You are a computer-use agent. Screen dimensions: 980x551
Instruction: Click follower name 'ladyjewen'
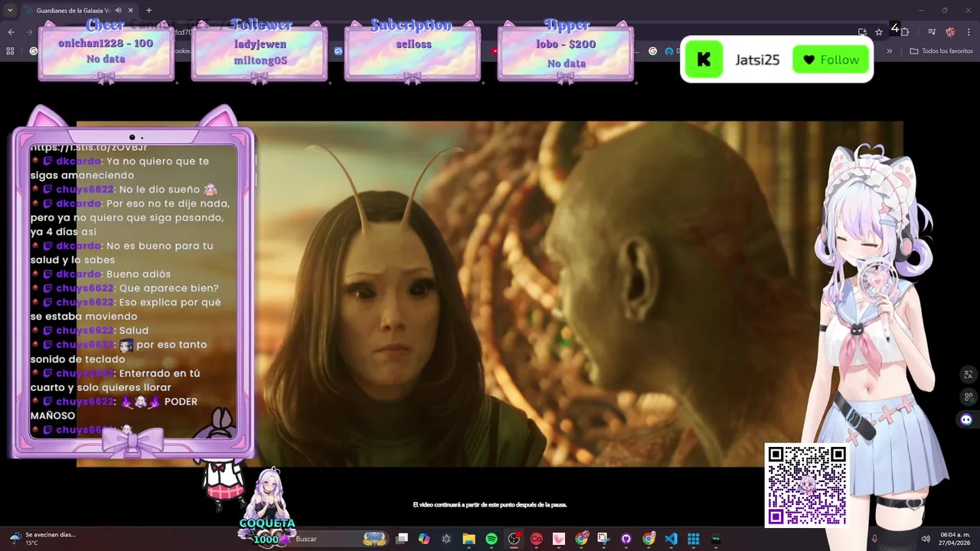tap(259, 44)
